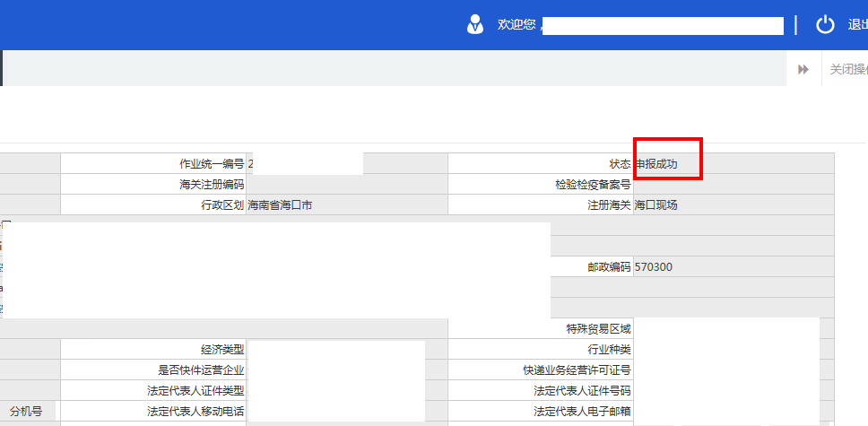Click the user avatar icon

[x=475, y=24]
